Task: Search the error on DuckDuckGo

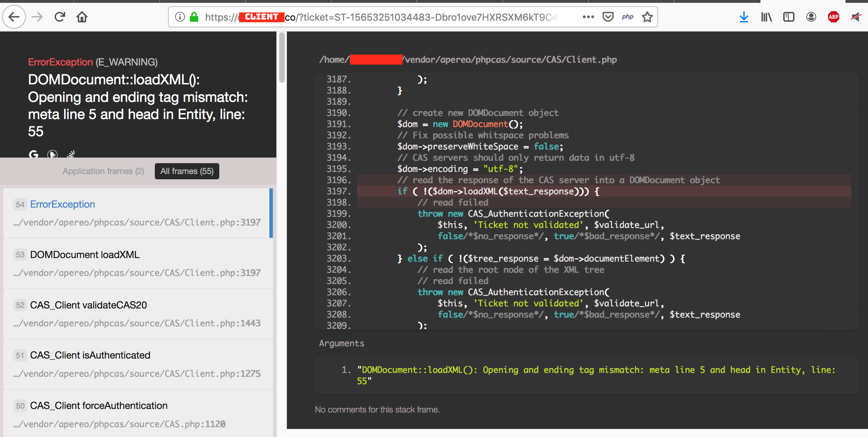Action: 53,154
